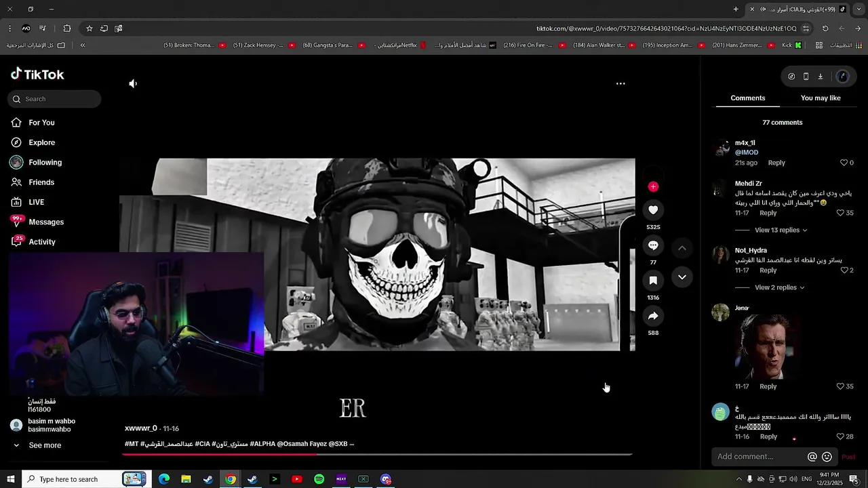Focus the TikTok Search field
Screen dimensions: 868x488
pyautogui.click(x=54, y=99)
